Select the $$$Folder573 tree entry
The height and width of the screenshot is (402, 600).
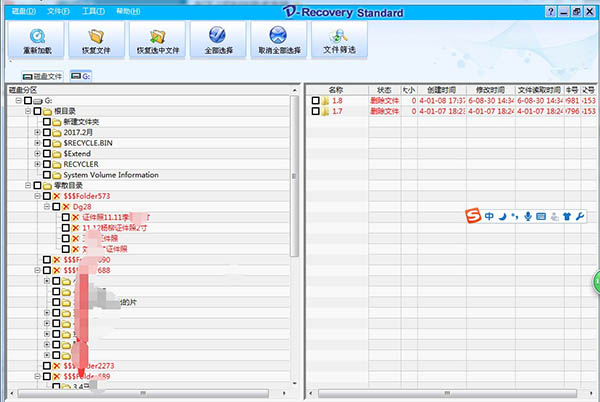pyautogui.click(x=87, y=196)
